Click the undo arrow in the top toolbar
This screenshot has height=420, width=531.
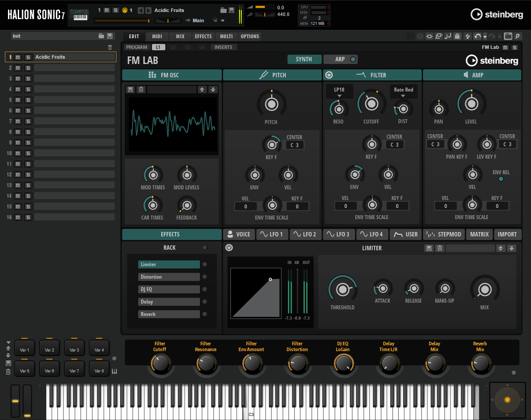[478, 36]
